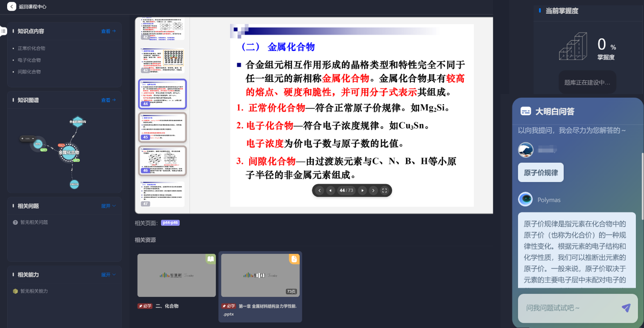This screenshot has width=644, height=328.
Task: Click 查看 link for 知识图谱
Action: click(108, 100)
